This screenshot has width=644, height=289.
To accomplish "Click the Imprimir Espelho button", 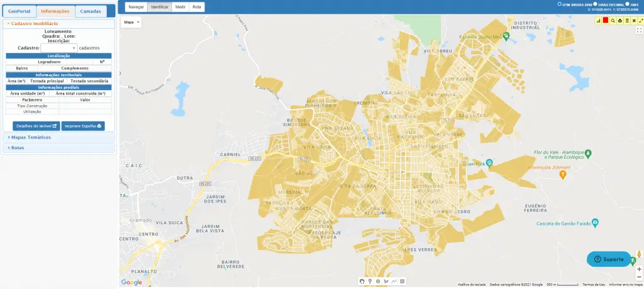I will [x=83, y=126].
